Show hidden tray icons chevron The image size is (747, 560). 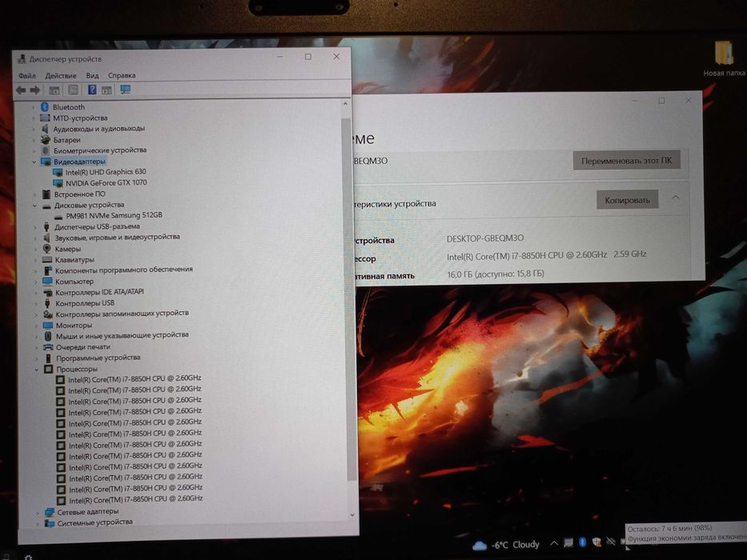point(554,543)
